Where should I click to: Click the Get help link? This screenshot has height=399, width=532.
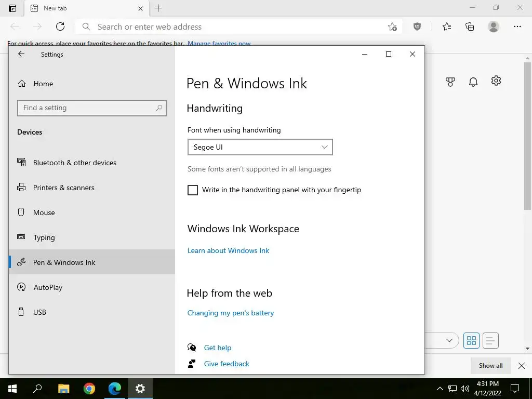pos(218,348)
